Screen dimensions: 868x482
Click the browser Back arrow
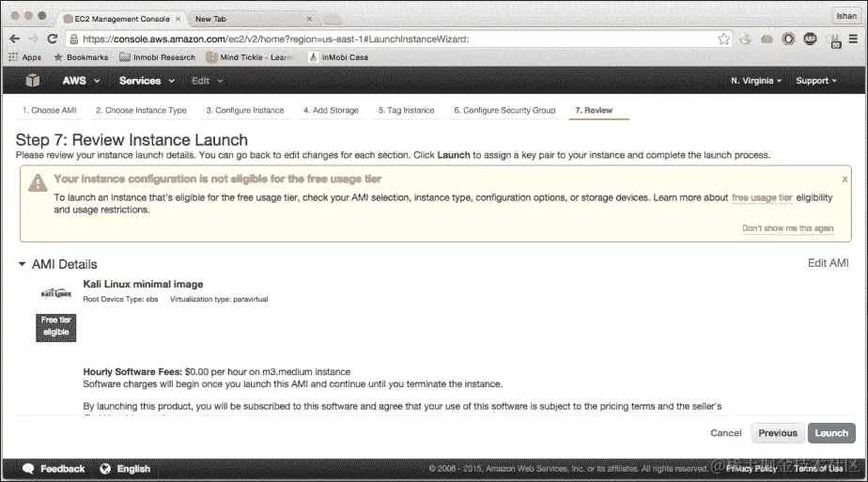(14, 39)
